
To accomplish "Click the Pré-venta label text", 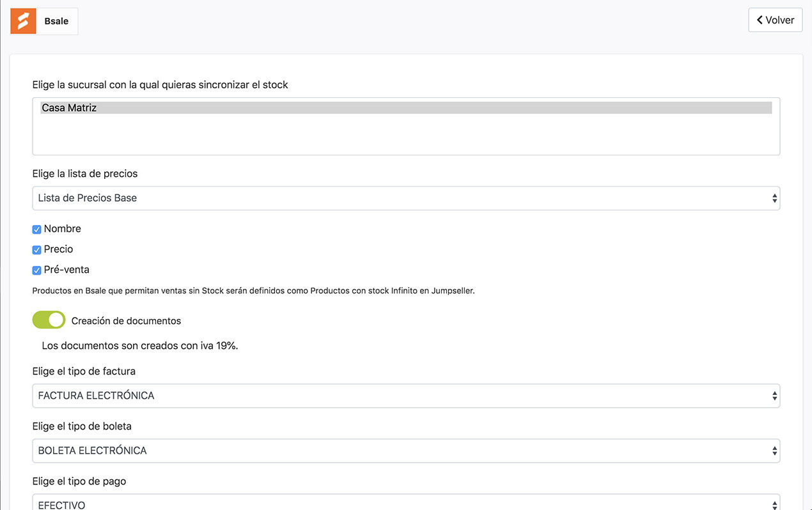I will [x=66, y=270].
